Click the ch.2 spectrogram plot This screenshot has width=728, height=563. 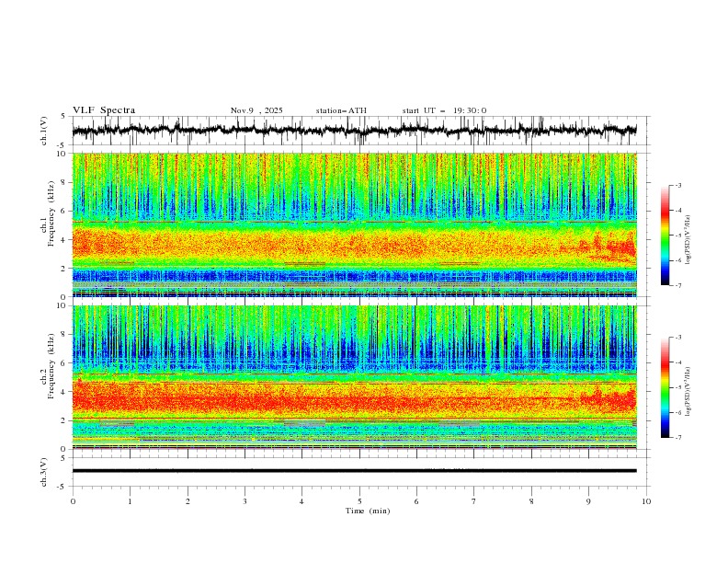coord(355,377)
